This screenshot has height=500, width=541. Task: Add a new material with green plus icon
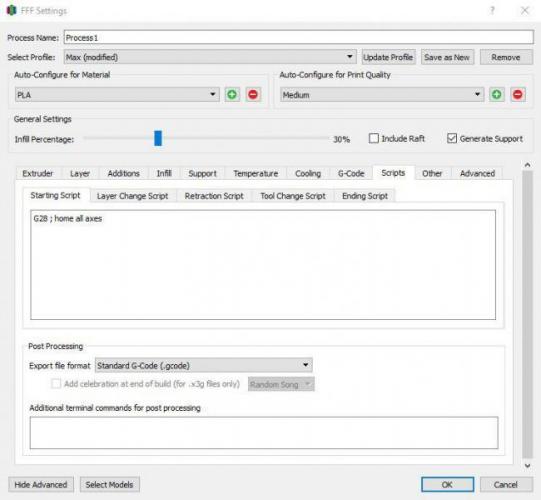coord(232,95)
